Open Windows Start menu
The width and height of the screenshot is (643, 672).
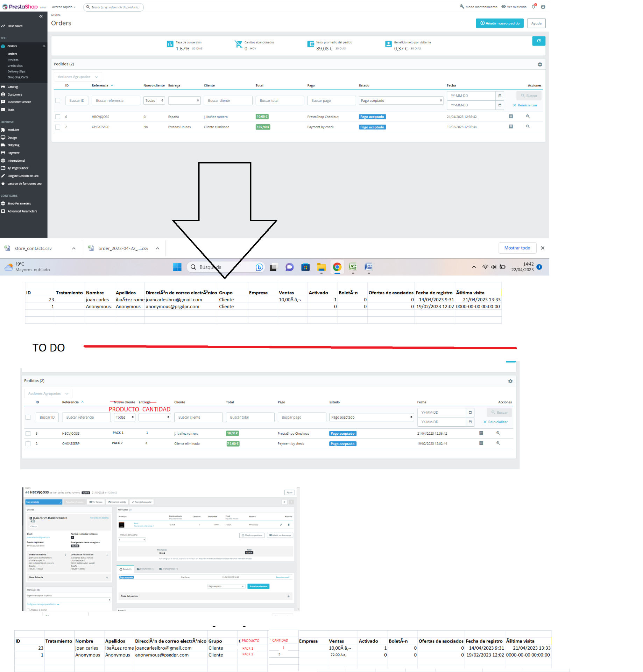click(x=177, y=267)
